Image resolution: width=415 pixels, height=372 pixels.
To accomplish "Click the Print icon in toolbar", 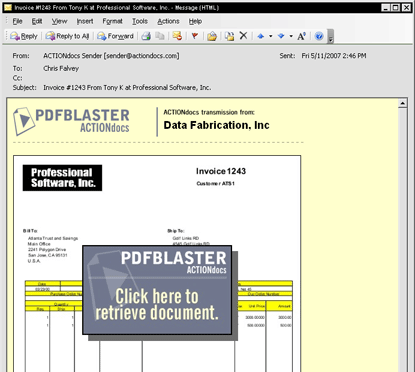I will [146, 36].
